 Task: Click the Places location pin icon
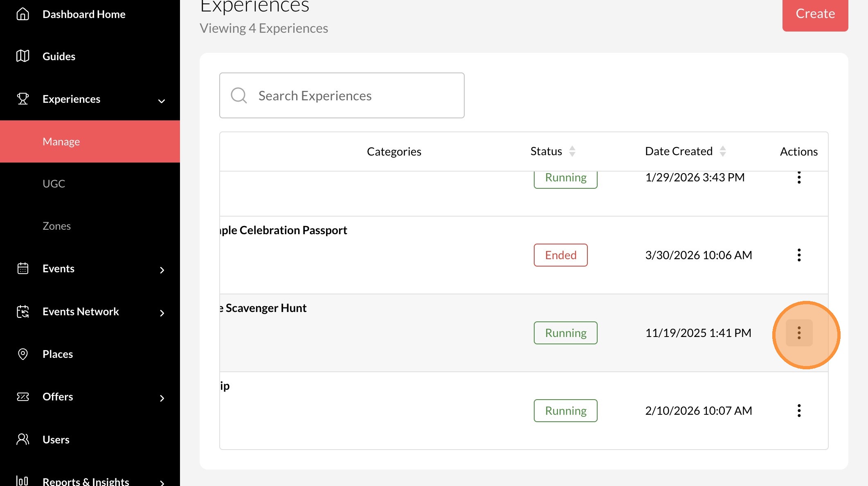[23, 354]
